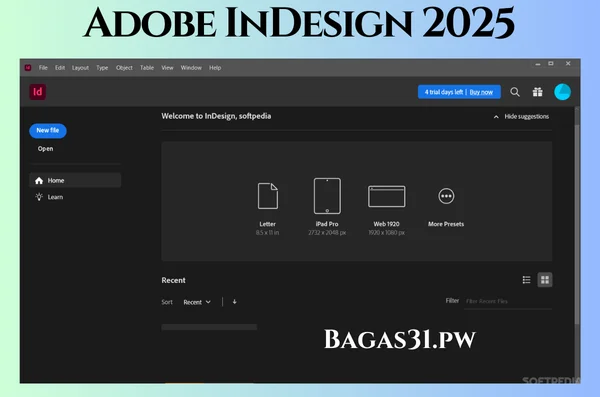600x397 pixels.
Task: Click the Recent section heading
Action: tap(173, 280)
